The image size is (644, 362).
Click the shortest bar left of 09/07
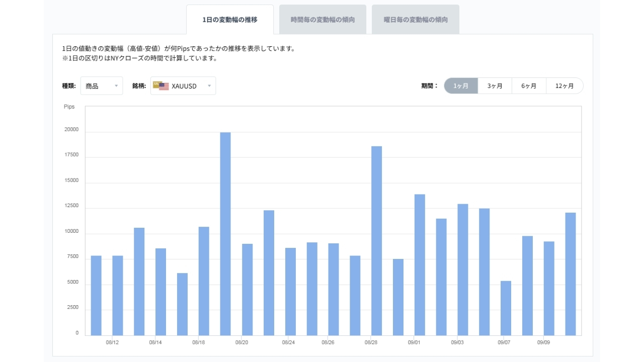pos(506,308)
